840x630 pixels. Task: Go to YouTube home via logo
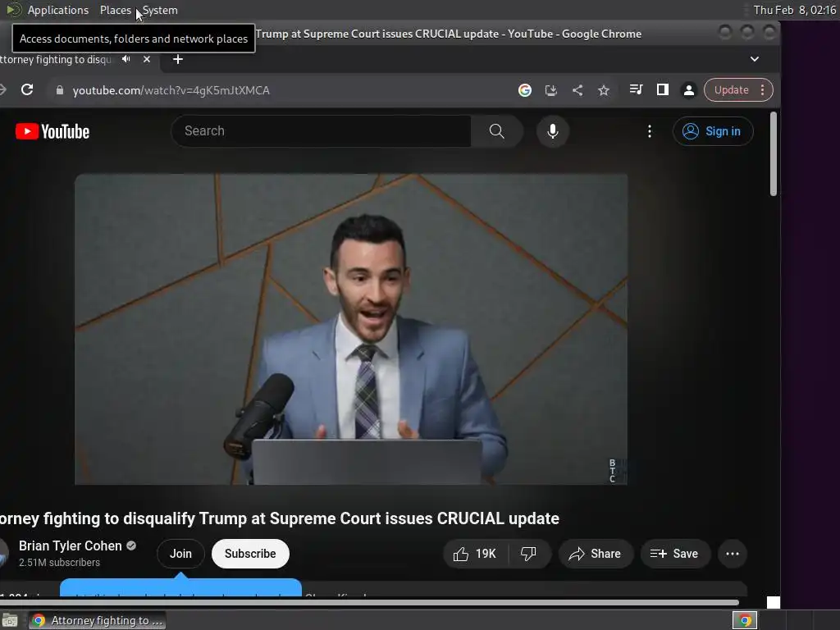(x=52, y=131)
